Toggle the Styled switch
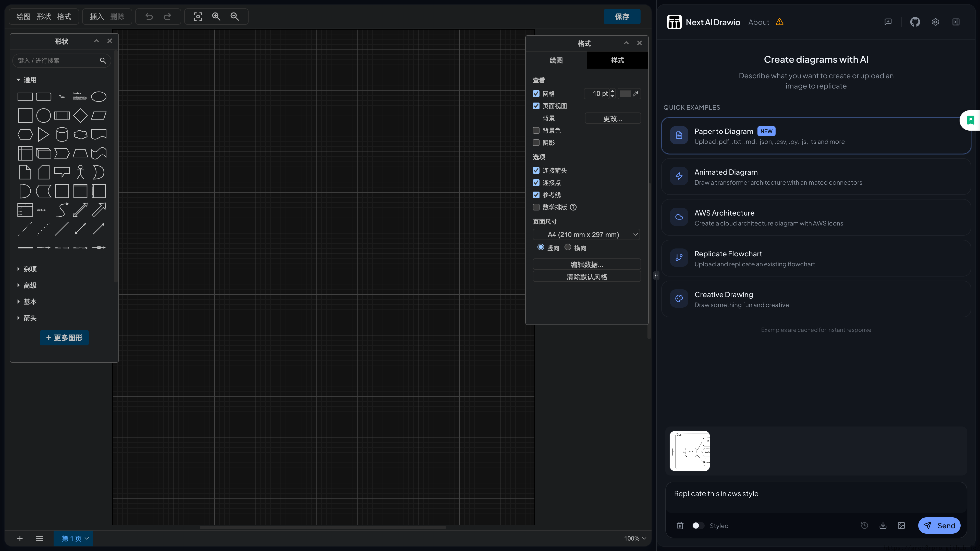Image resolution: width=980 pixels, height=551 pixels. 698,525
